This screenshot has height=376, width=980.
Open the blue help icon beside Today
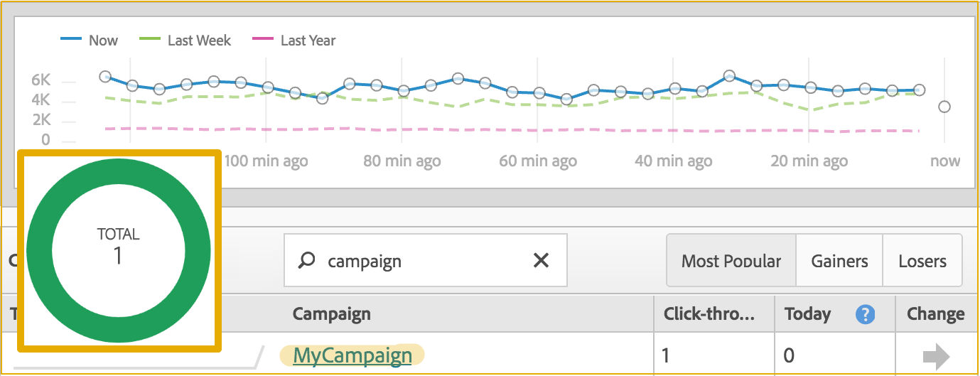point(865,314)
